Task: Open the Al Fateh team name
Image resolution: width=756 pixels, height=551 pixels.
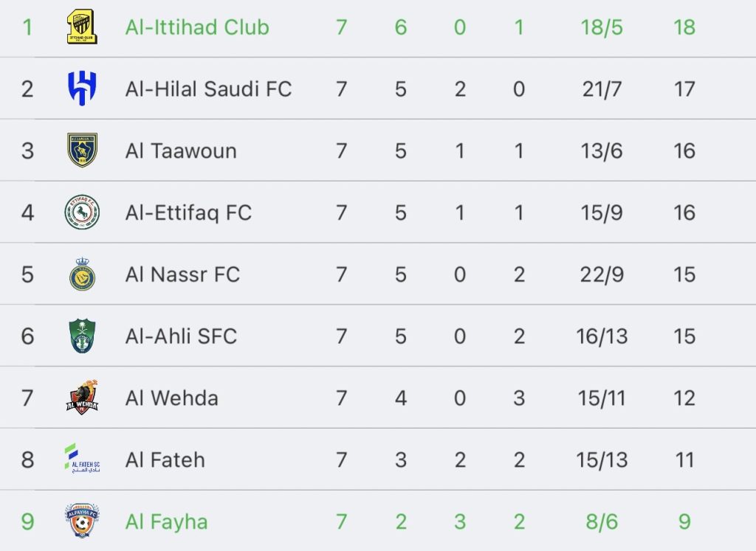Action: pos(165,460)
